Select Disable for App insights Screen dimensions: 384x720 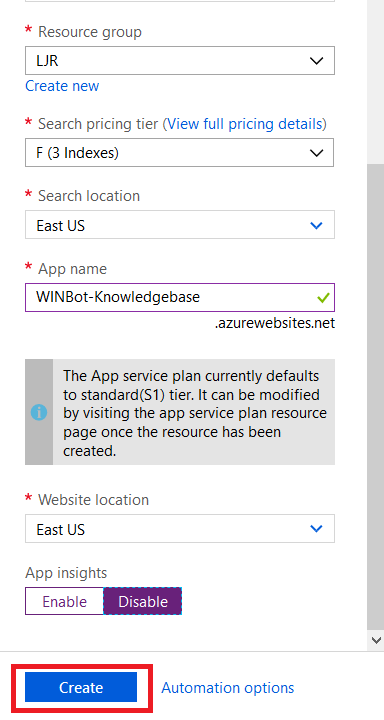click(x=143, y=601)
